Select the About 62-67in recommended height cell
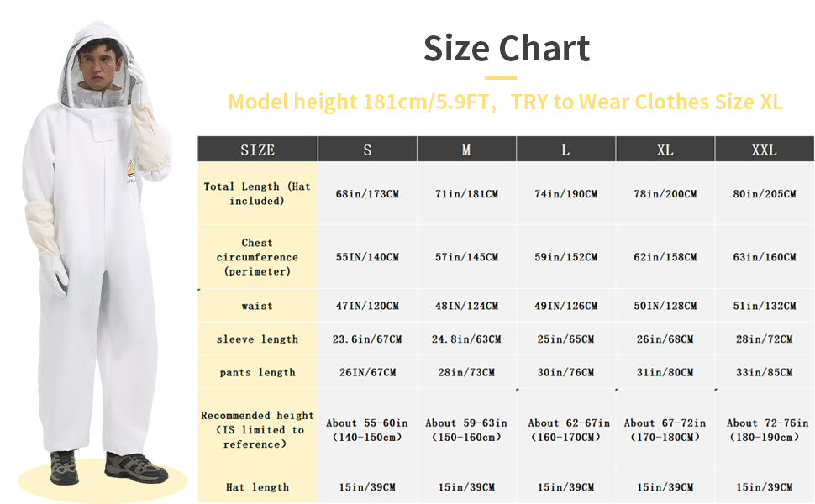Image resolution: width=815 pixels, height=504 pixels. 565,429
